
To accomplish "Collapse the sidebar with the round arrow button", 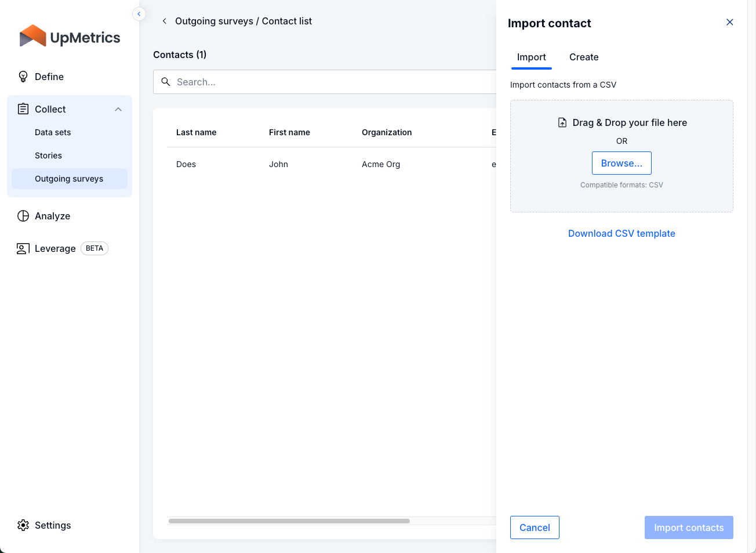I will coord(139,14).
